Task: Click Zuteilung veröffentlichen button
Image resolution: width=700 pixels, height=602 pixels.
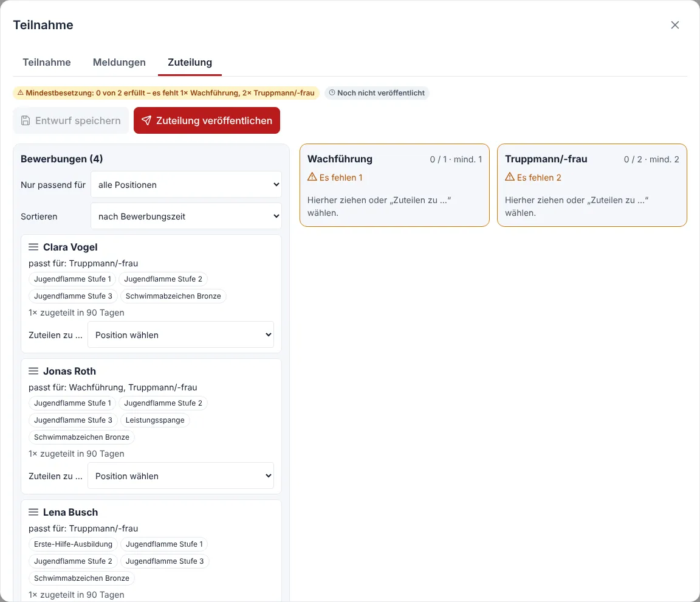Action: [207, 120]
